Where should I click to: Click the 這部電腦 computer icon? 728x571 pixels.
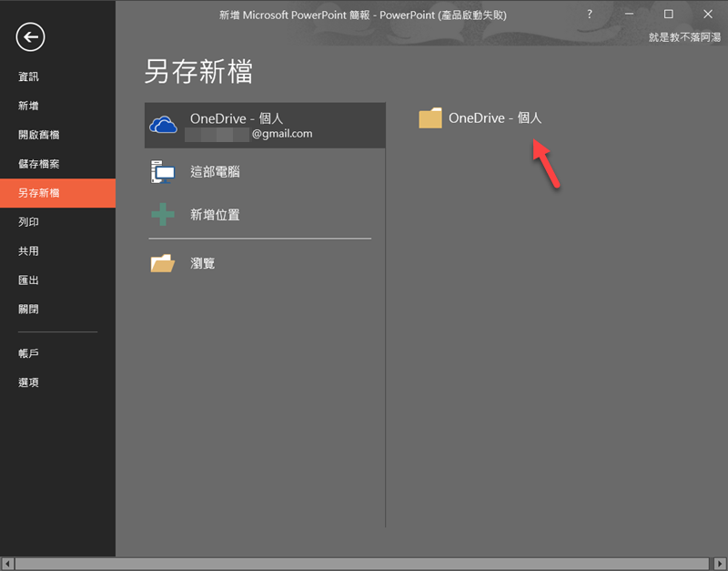click(163, 172)
